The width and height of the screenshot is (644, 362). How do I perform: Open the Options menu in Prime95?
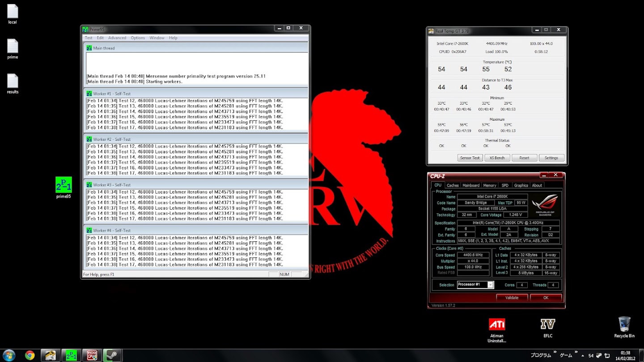(138, 38)
